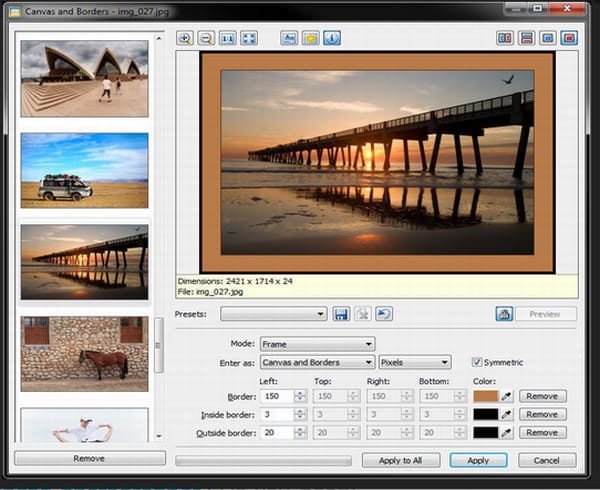Pick Inside border color with eyedropper
Viewport: 600px width, 490px height.
(x=507, y=414)
